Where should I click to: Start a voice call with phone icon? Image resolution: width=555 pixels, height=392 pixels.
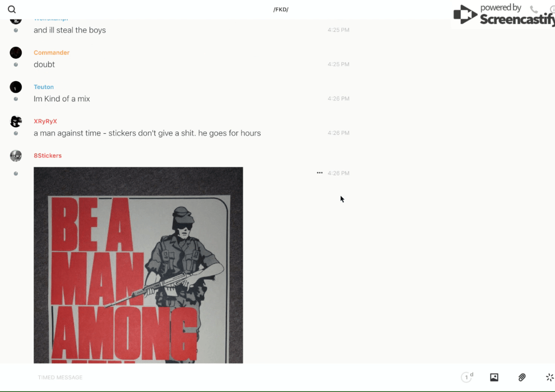[534, 10]
